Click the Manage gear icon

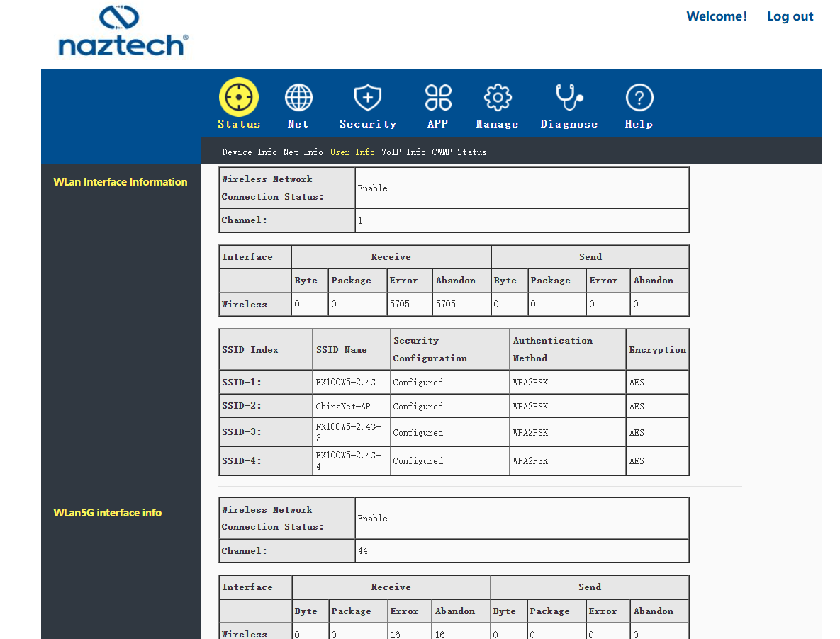(x=498, y=97)
